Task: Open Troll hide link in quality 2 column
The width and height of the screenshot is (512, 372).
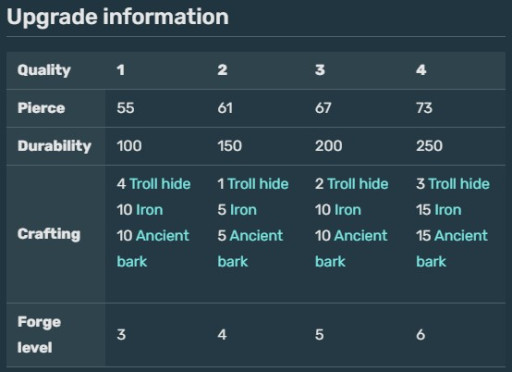Action: click(258, 184)
